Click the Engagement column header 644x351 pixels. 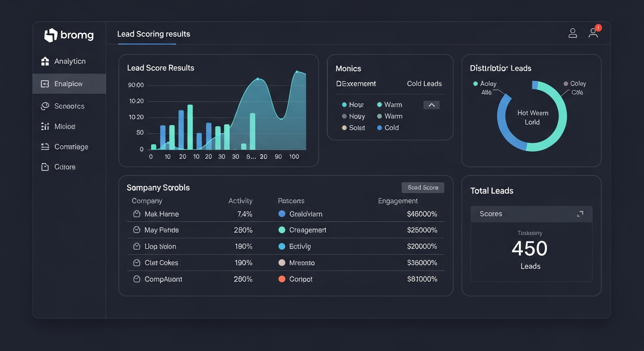398,201
